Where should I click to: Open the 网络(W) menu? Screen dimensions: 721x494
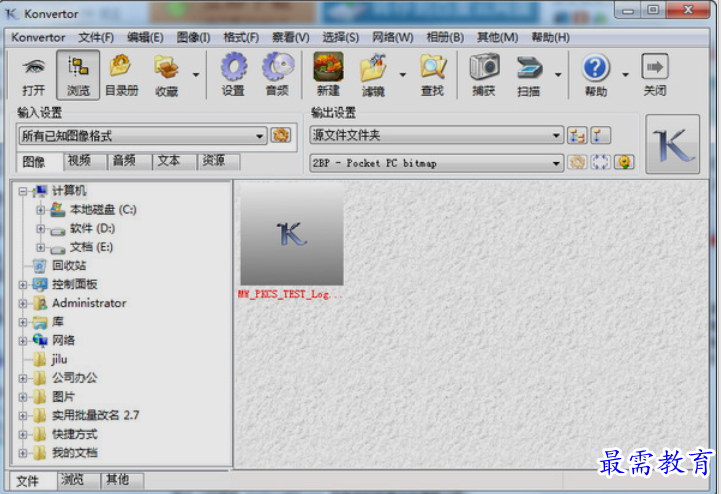[393, 37]
